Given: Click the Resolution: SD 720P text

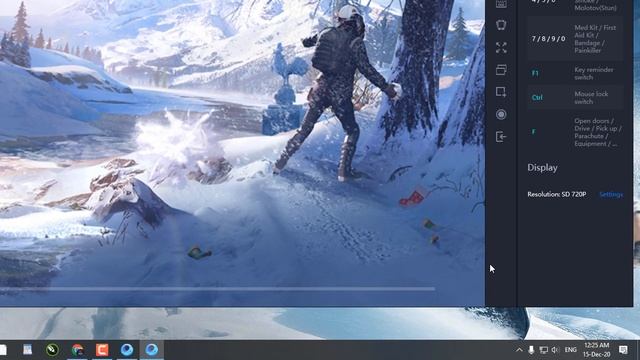Looking at the screenshot, I should click(x=556, y=194).
